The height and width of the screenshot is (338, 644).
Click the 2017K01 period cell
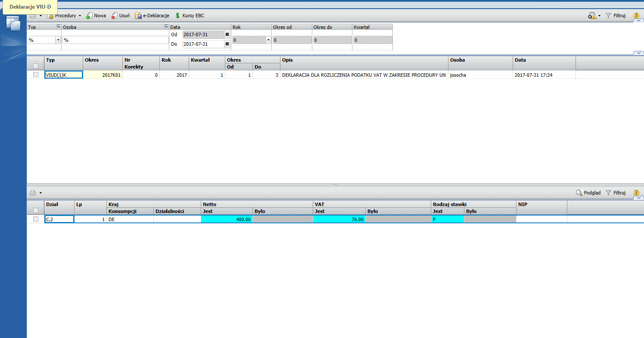[103, 75]
